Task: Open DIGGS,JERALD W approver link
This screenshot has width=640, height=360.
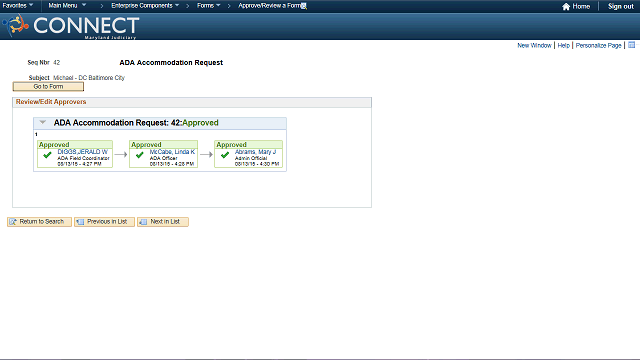Action: point(82,152)
